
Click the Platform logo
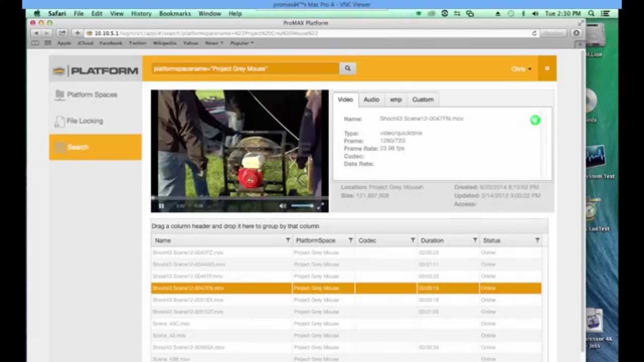[96, 70]
